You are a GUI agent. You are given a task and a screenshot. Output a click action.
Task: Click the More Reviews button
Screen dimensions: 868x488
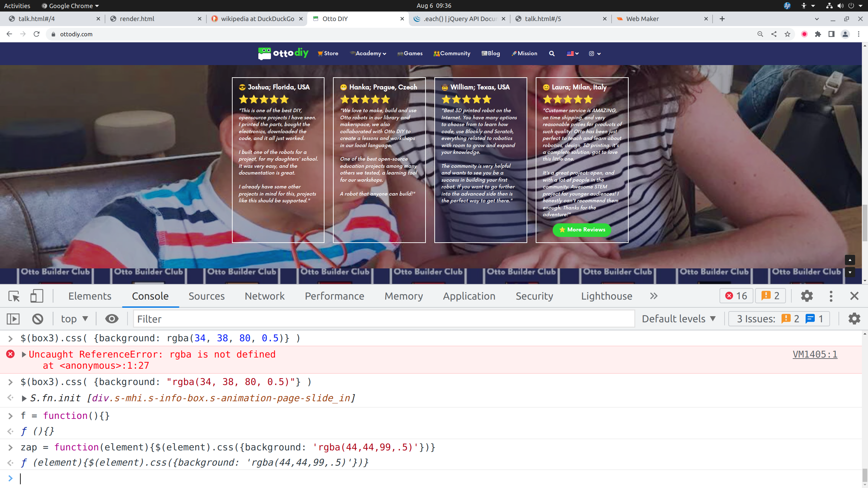pyautogui.click(x=582, y=230)
